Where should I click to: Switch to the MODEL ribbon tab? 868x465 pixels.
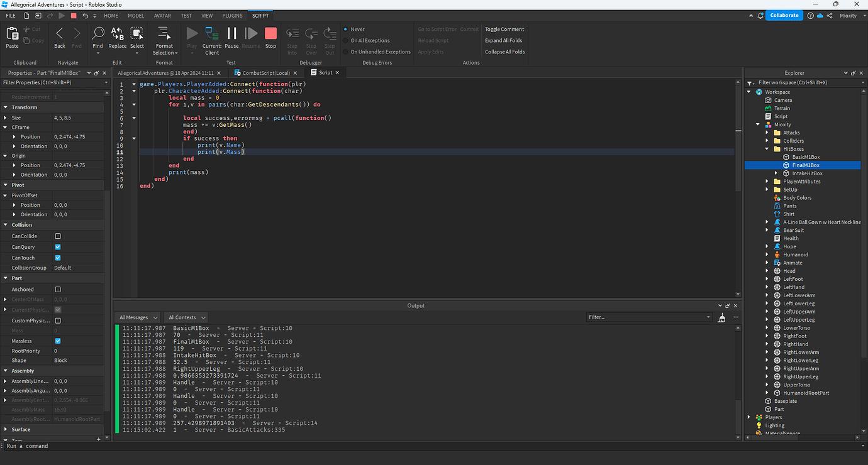coord(136,15)
